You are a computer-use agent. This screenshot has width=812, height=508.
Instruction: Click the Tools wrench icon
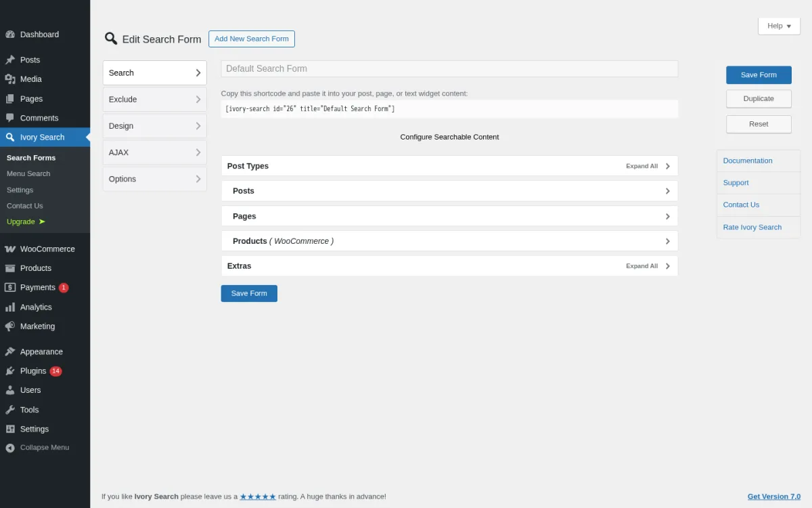point(10,410)
